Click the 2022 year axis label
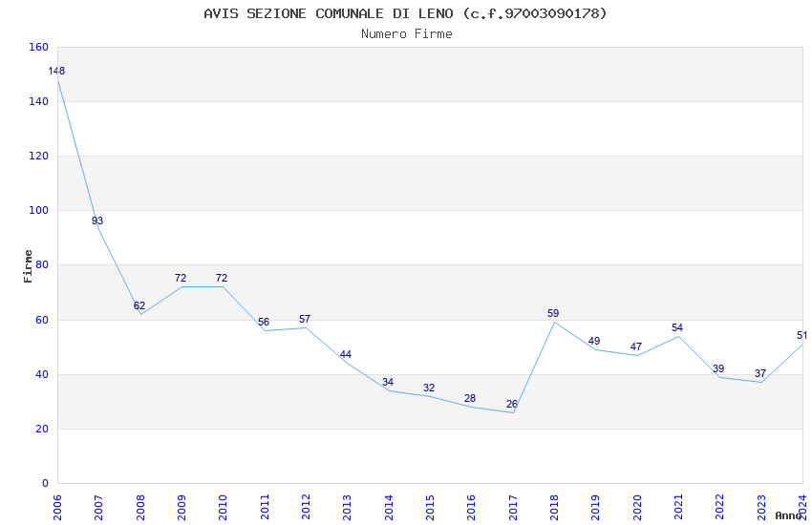This screenshot has height=525, width=812. [720, 508]
